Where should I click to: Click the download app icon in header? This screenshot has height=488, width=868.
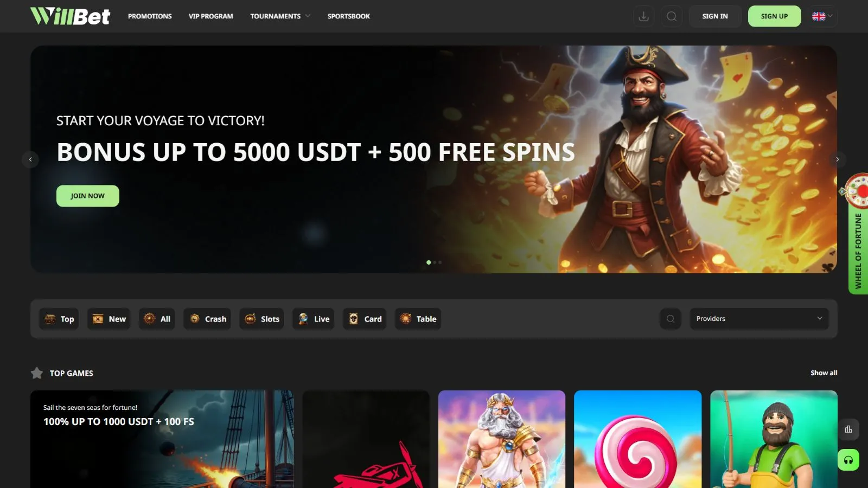coord(643,16)
